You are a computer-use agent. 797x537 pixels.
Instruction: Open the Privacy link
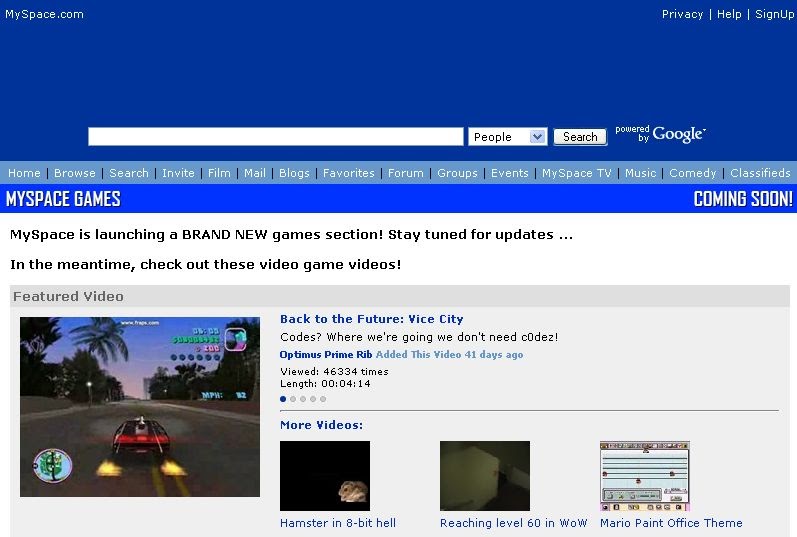(682, 14)
